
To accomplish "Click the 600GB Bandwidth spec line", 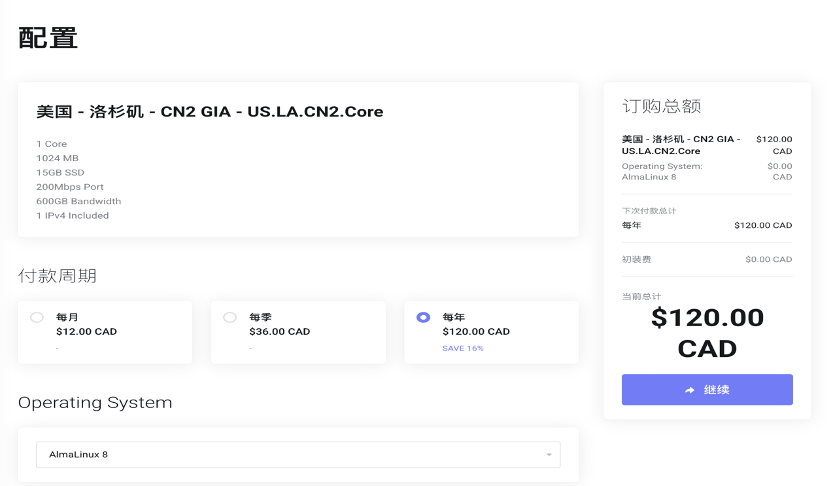I will pos(79,201).
